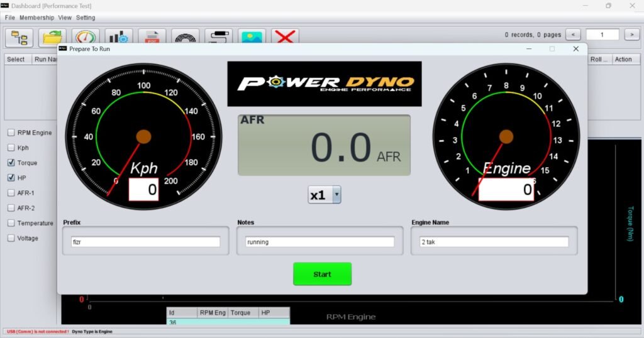Open the Membership menu
Image resolution: width=644 pixels, height=338 pixels.
point(36,18)
